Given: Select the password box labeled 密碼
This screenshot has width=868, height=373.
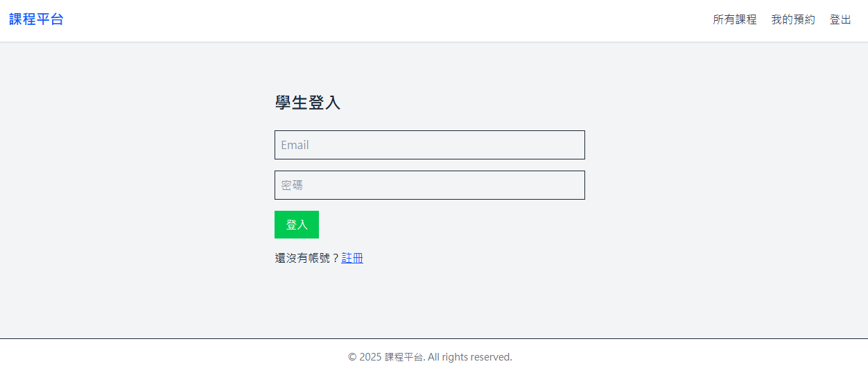Looking at the screenshot, I should pos(429,185).
